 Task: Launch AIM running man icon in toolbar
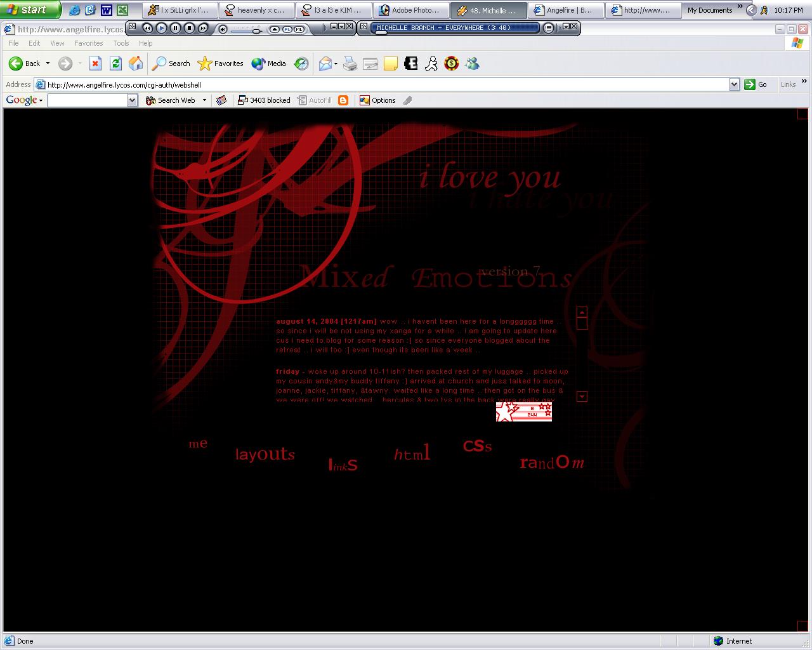tap(431, 63)
